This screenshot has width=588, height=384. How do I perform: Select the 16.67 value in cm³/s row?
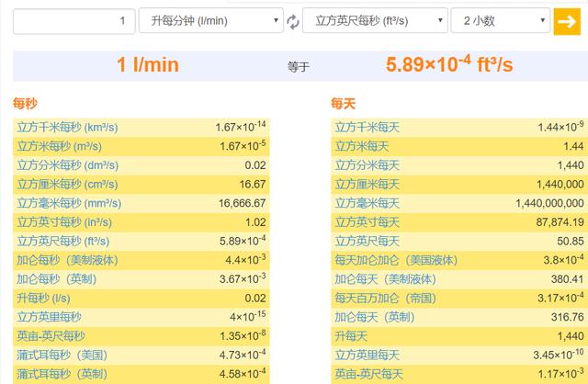click(253, 185)
